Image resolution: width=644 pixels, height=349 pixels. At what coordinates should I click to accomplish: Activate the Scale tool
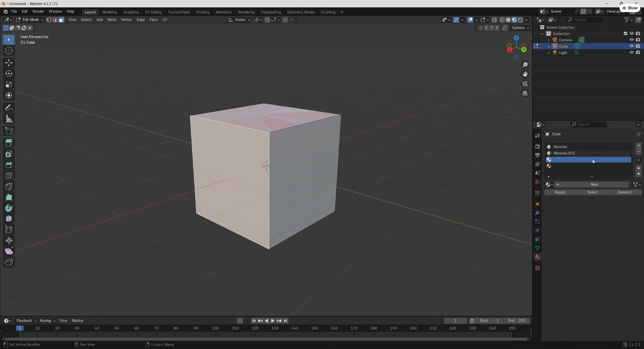9,85
